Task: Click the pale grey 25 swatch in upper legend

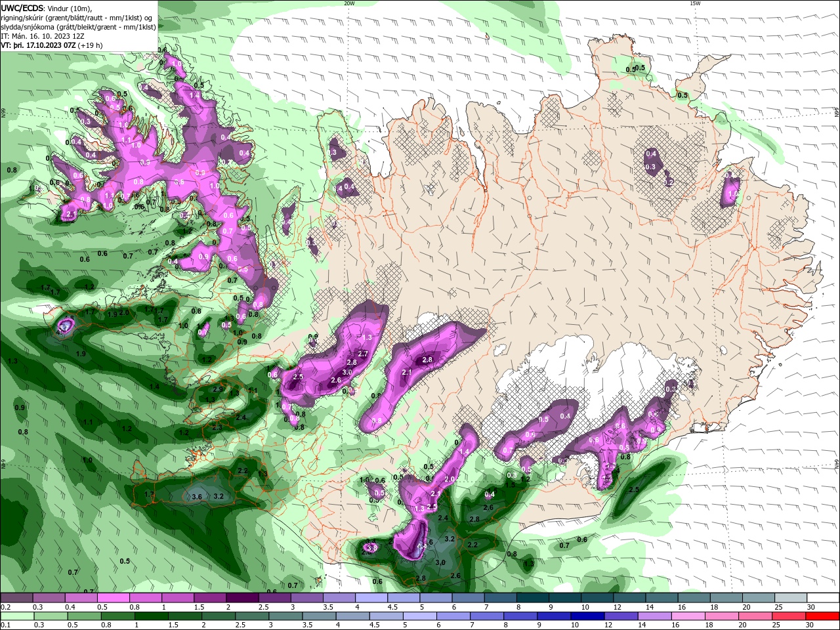Action: click(x=790, y=598)
